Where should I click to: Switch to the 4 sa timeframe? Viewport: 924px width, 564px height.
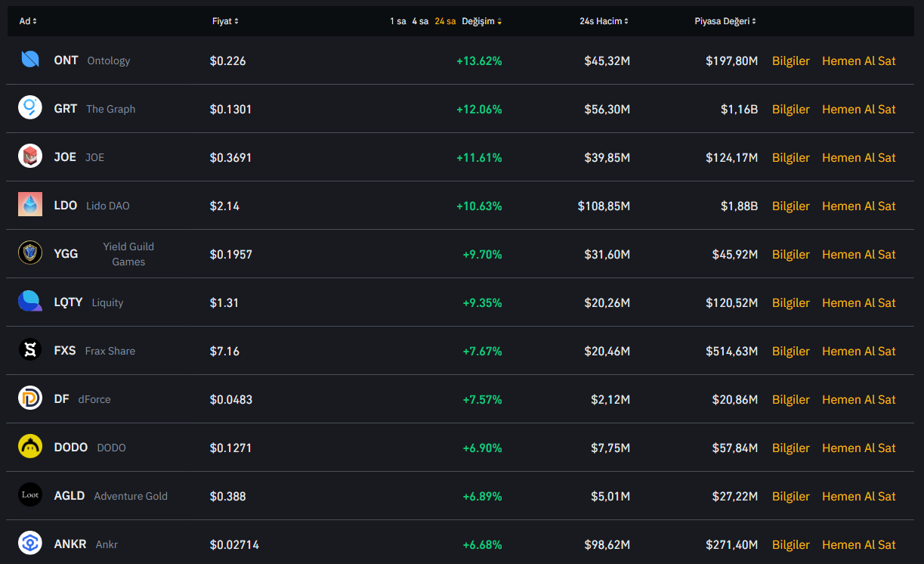point(420,21)
